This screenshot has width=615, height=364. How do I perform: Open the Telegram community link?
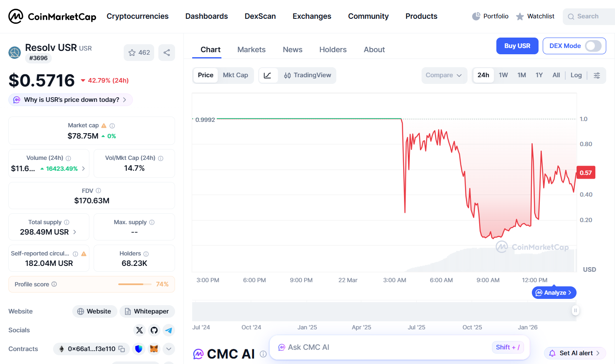point(168,330)
